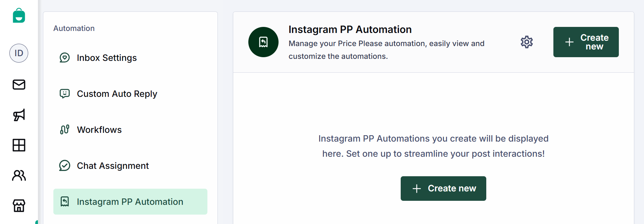The height and width of the screenshot is (224, 644).
Task: Open the Workflows section
Action: tap(99, 129)
